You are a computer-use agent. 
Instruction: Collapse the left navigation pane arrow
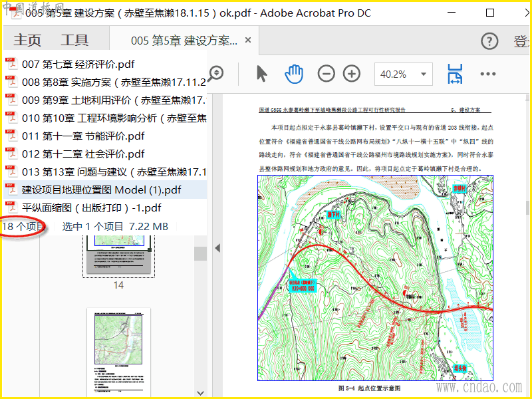point(217,248)
